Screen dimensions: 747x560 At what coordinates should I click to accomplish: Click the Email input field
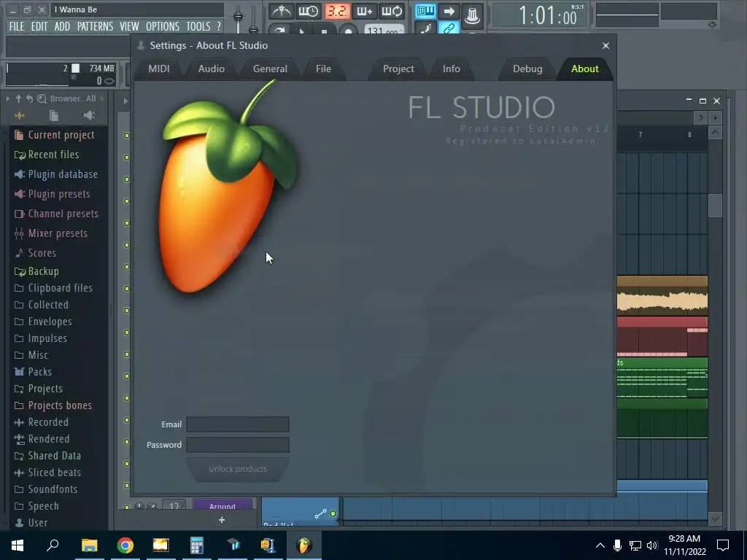(237, 424)
